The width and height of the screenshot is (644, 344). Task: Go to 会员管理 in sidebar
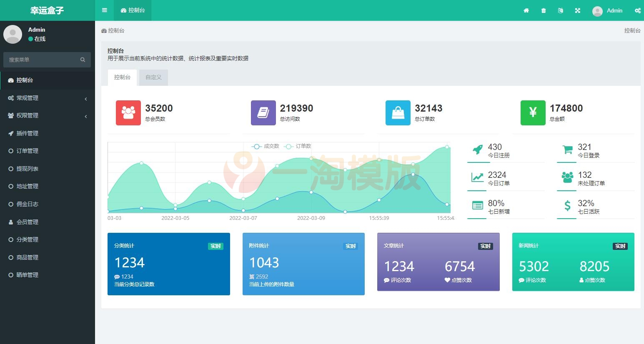coord(28,222)
